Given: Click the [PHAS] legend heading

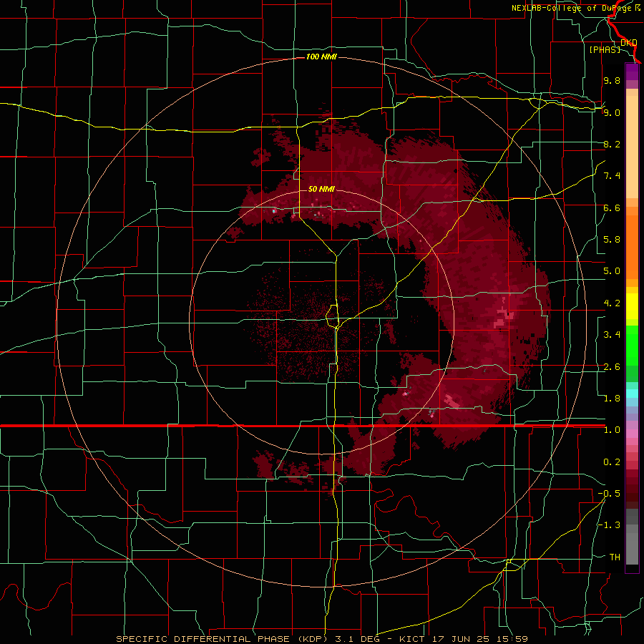Looking at the screenshot, I should pos(605,49).
